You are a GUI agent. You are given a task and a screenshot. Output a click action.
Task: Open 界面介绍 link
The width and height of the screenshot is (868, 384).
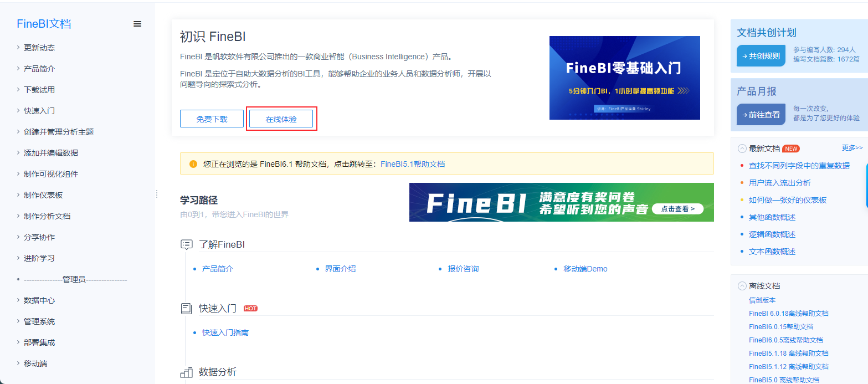pyautogui.click(x=340, y=269)
